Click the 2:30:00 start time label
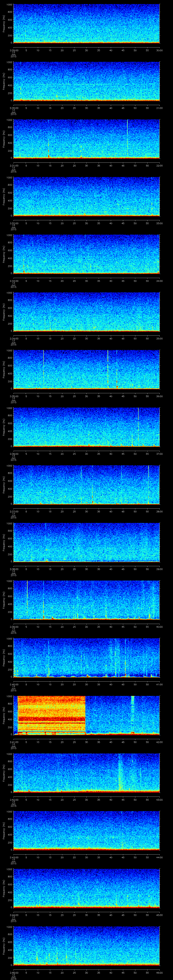 (14, 108)
